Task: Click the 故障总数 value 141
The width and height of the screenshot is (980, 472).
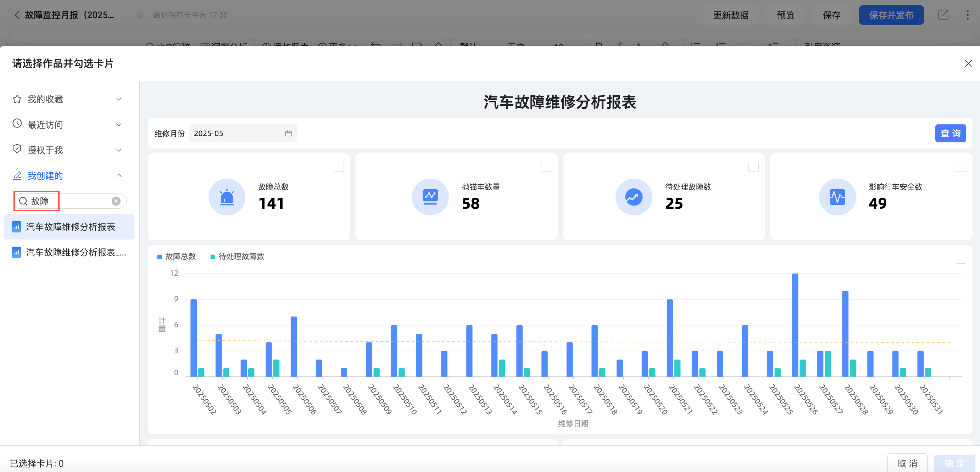Action: [x=271, y=203]
